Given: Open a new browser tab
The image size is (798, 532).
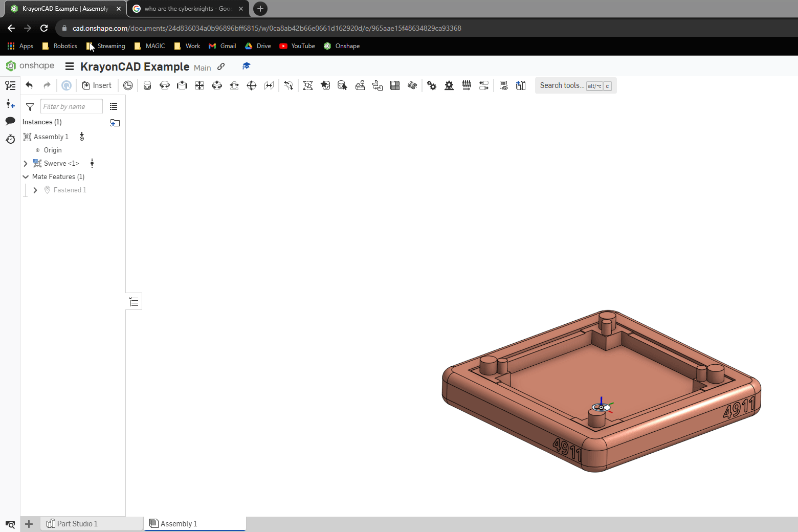Looking at the screenshot, I should click(260, 9).
